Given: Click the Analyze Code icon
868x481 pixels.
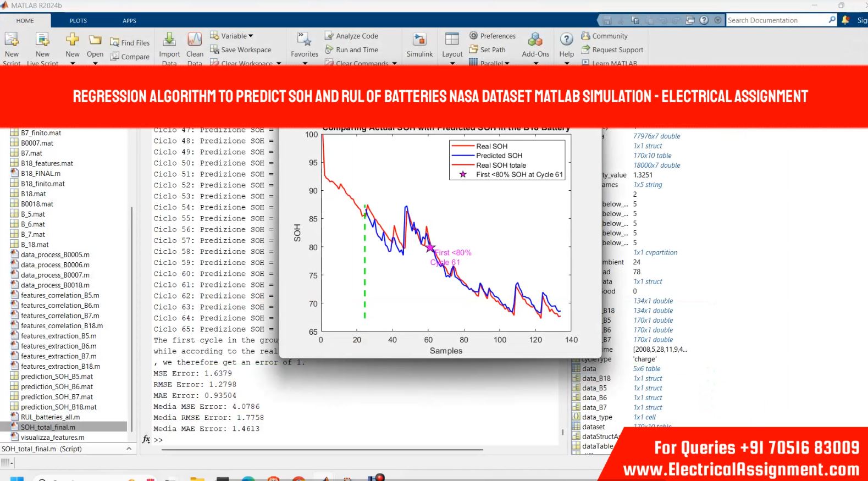Looking at the screenshot, I should tap(329, 36).
